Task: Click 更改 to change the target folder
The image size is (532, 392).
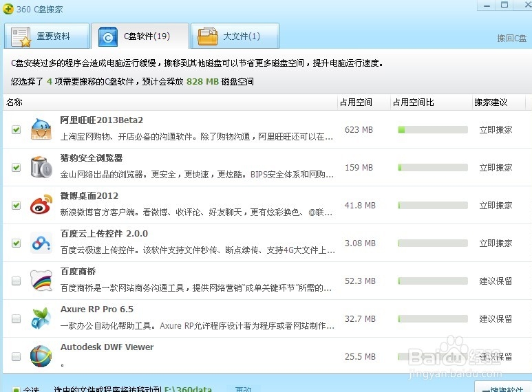Action: tap(244, 389)
